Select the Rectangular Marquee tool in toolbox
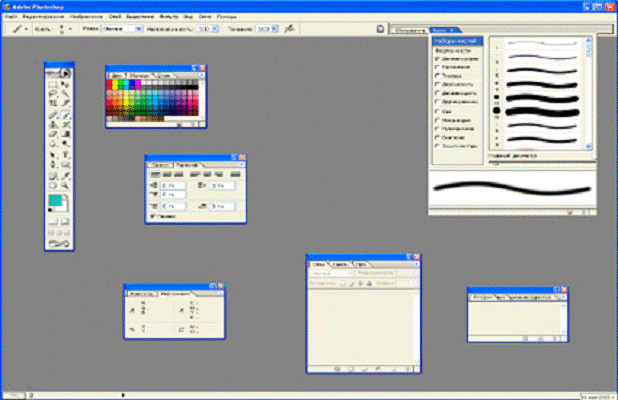 [53, 85]
